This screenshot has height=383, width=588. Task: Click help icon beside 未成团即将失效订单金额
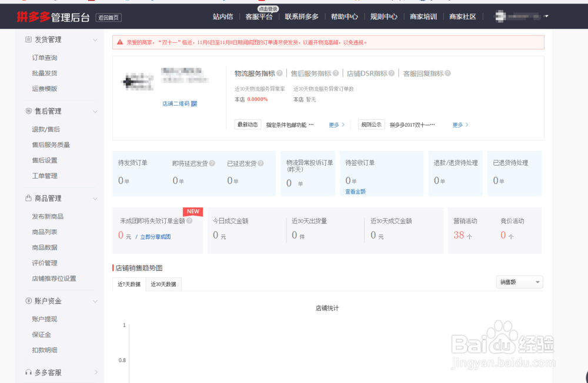[189, 221]
